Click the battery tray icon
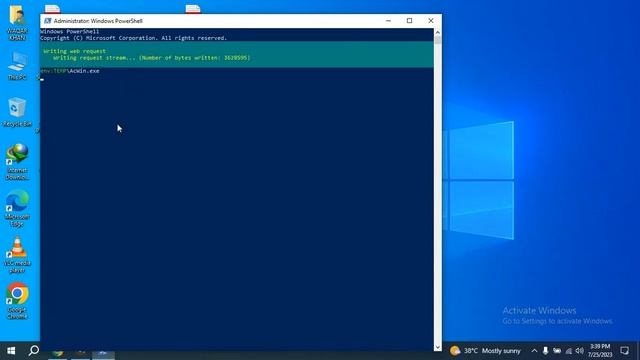 (557, 351)
